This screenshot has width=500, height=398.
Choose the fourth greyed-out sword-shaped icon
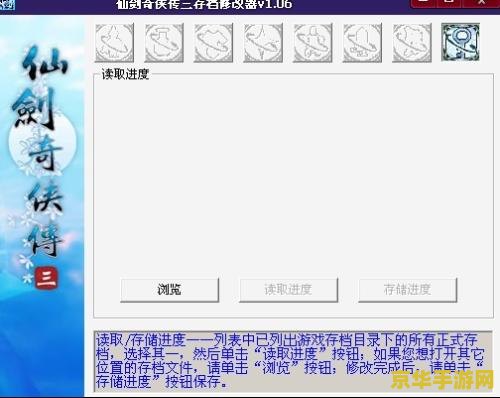[263, 43]
